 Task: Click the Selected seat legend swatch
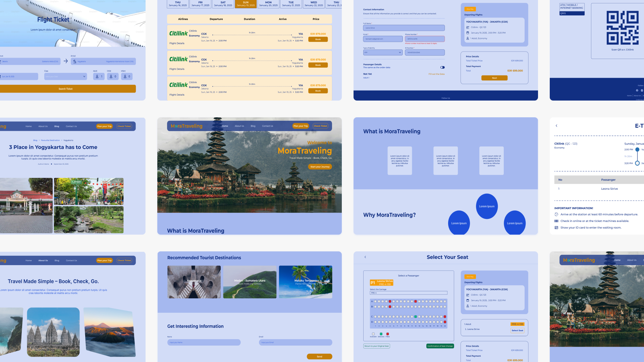(381, 334)
